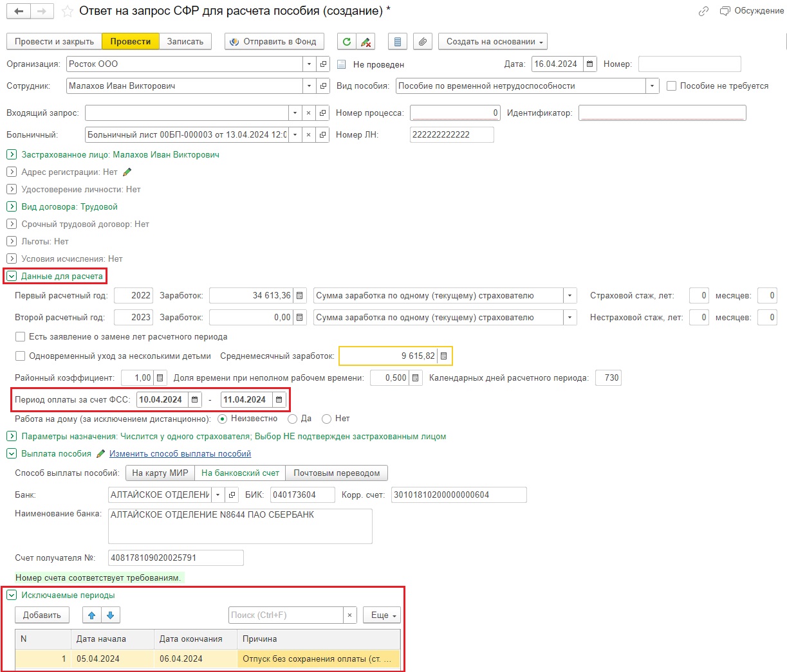Open Организация dropdown list
Viewport: 787px width, 672px height.
tap(309, 64)
